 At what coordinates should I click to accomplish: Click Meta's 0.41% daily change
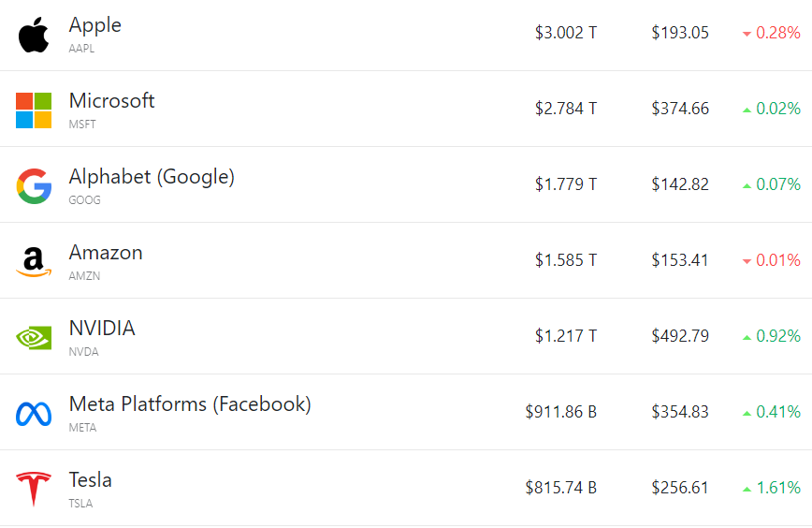pyautogui.click(x=778, y=412)
